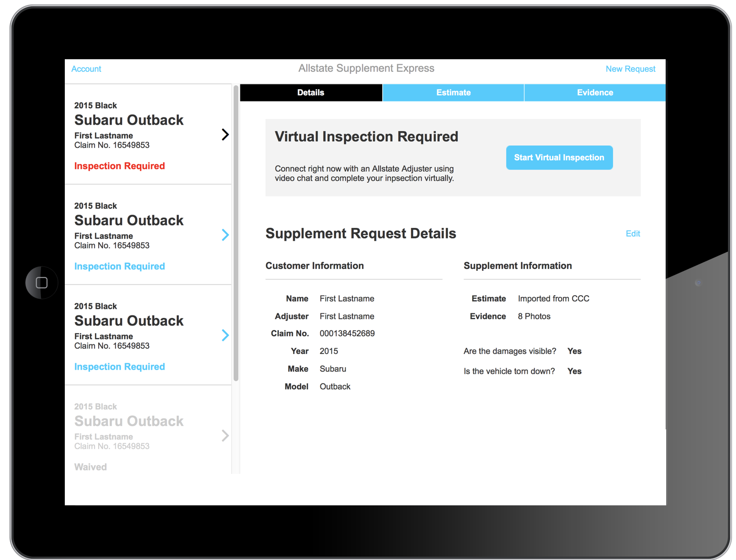The height and width of the screenshot is (560, 736).
Task: Click the Start Virtual Inspection button
Action: 559,157
